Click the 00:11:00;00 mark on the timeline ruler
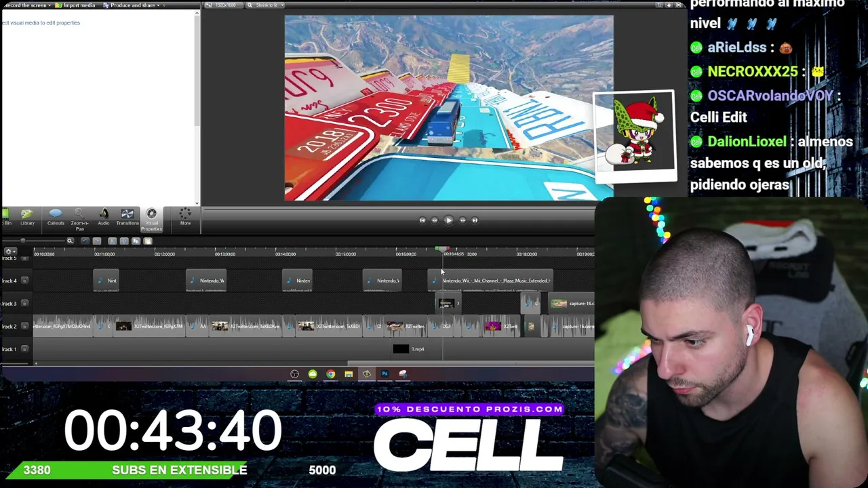This screenshot has width=868, height=488. (x=104, y=254)
